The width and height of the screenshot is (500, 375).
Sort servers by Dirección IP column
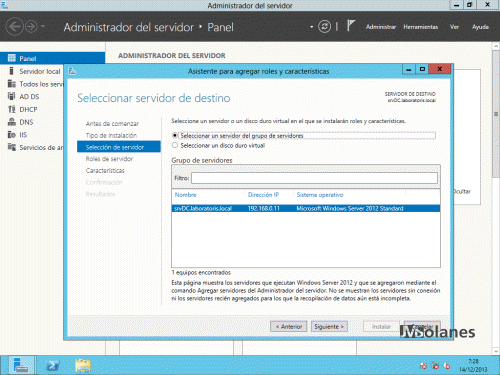(x=263, y=195)
